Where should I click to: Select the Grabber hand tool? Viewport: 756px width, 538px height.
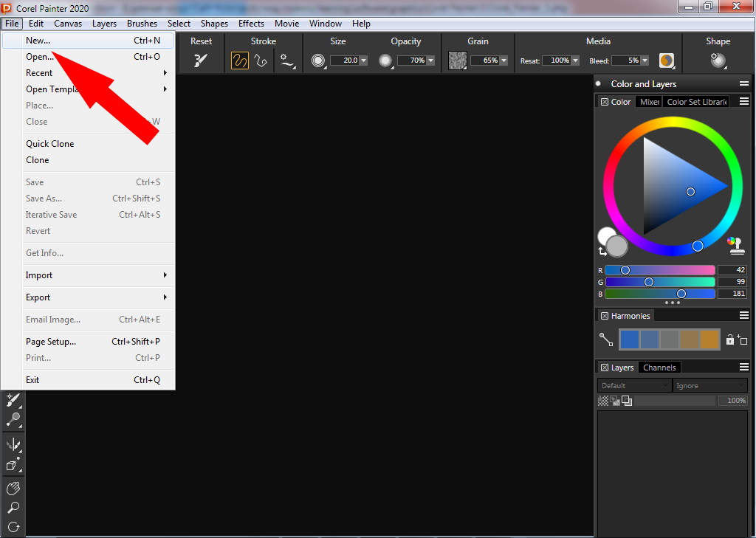tap(13, 489)
